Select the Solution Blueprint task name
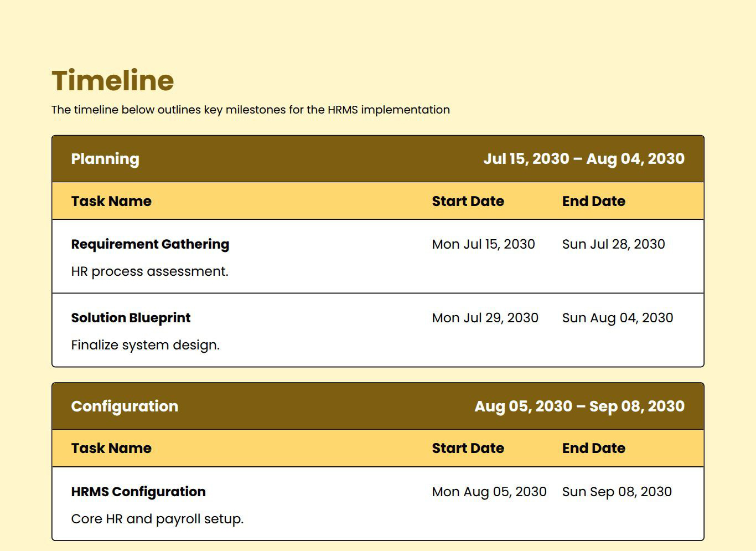756x551 pixels. click(x=131, y=318)
